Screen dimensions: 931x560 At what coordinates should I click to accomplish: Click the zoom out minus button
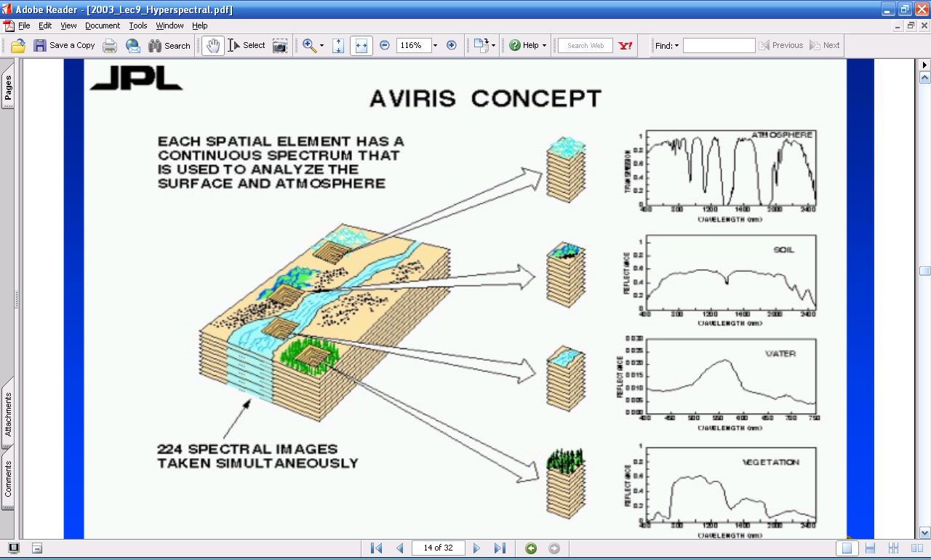point(385,45)
